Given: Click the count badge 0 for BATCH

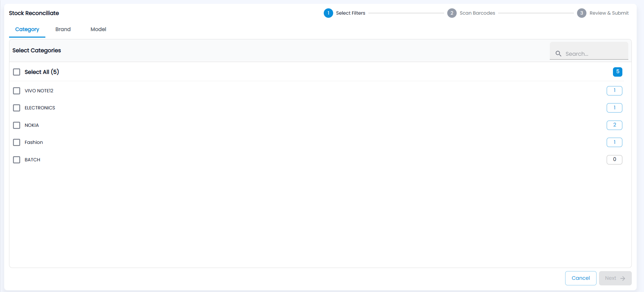Looking at the screenshot, I should coord(614,160).
